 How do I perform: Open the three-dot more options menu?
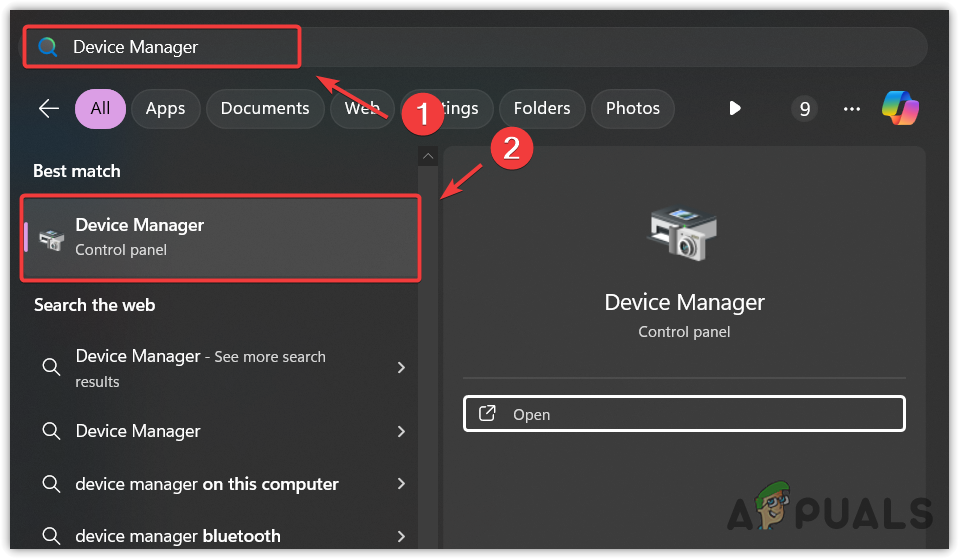(x=851, y=108)
